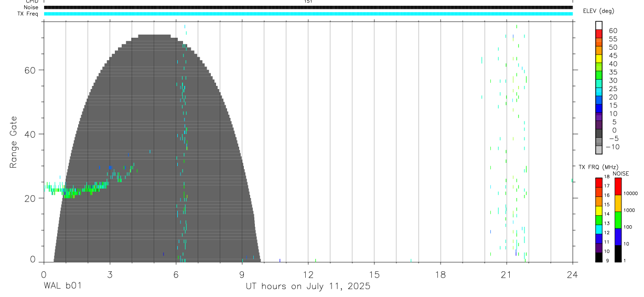The image size is (644, 297).
Task: Click the x-axis tick label '12'
Action: (308, 274)
